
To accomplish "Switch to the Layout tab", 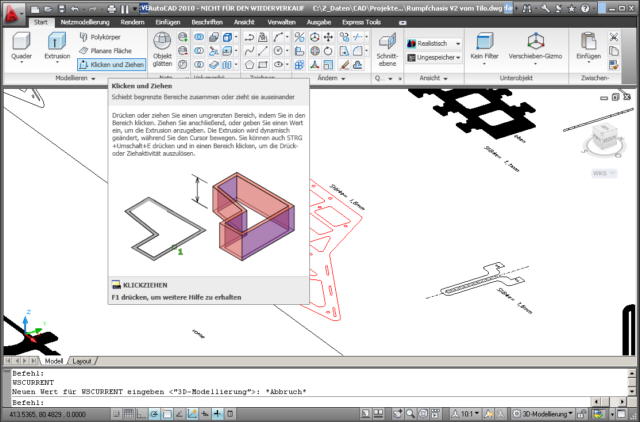I will click(x=82, y=361).
